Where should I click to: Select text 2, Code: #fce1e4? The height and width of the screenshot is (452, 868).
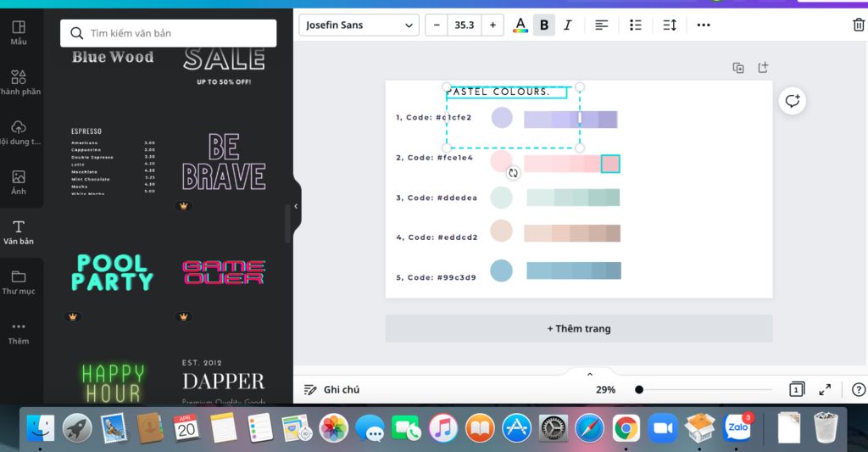434,158
